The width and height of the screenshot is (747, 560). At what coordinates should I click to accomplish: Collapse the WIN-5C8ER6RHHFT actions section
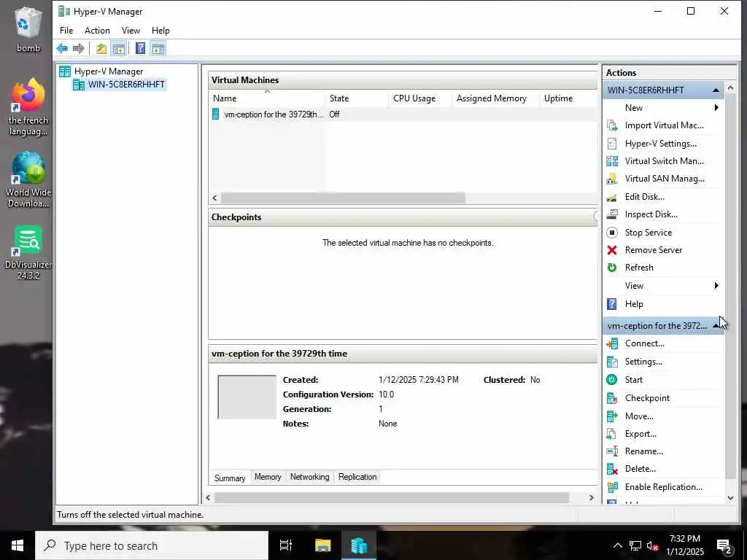[x=716, y=90]
